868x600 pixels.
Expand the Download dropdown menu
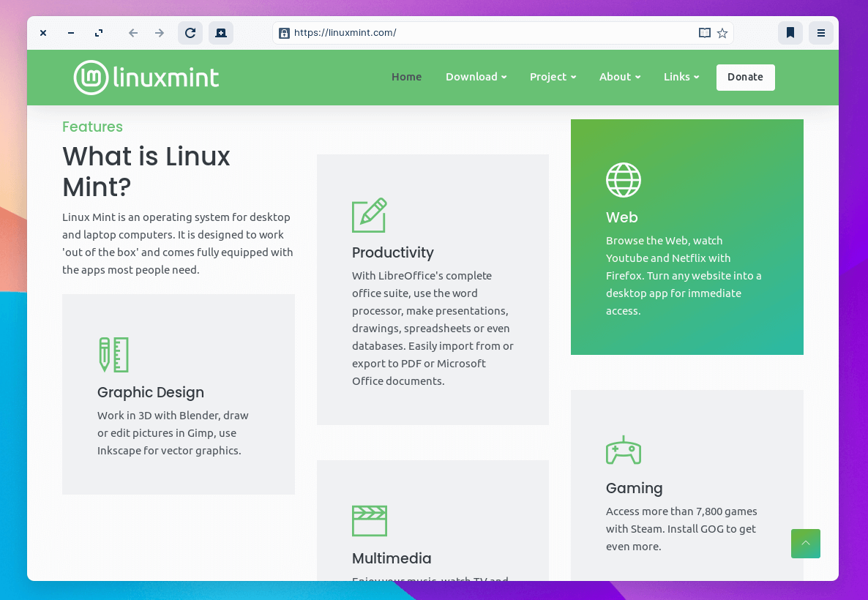[476, 77]
